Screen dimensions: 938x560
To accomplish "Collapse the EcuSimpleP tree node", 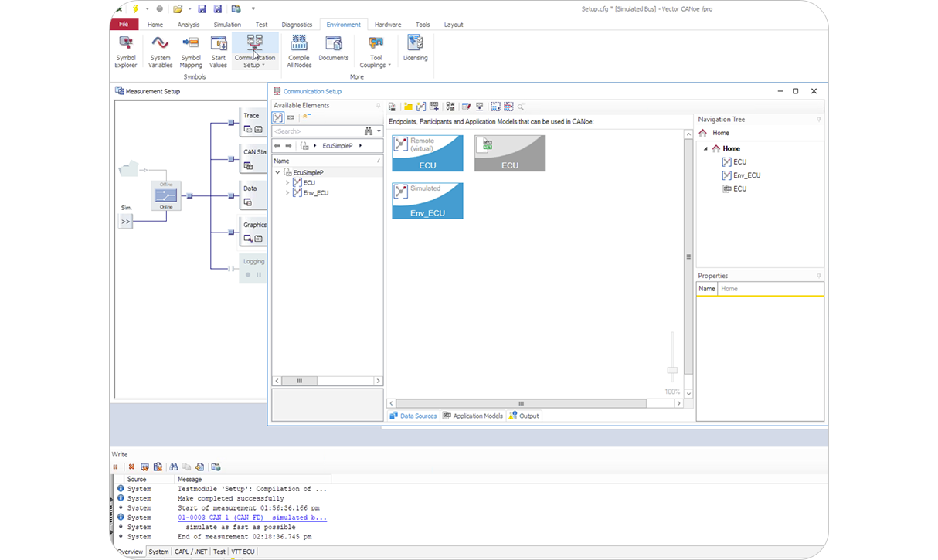I will click(277, 172).
